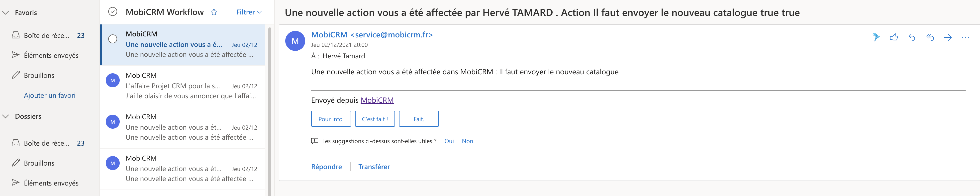
Task: Open Brouillons folder under Dossiers
Action: (39, 163)
